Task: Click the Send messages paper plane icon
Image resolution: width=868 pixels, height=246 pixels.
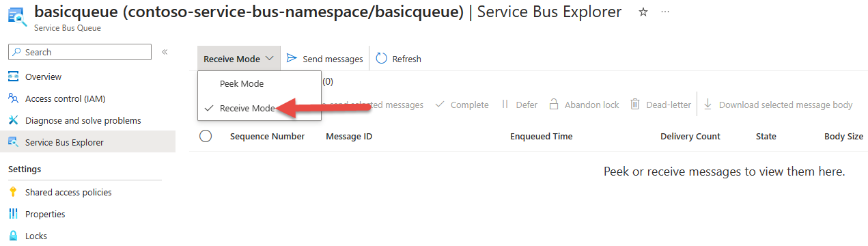Action: [292, 59]
